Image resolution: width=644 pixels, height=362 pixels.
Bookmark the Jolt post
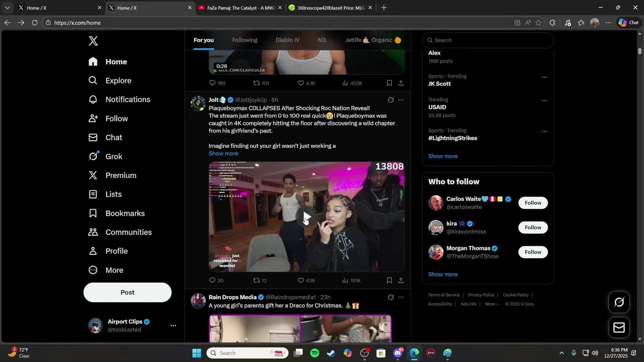click(x=389, y=281)
